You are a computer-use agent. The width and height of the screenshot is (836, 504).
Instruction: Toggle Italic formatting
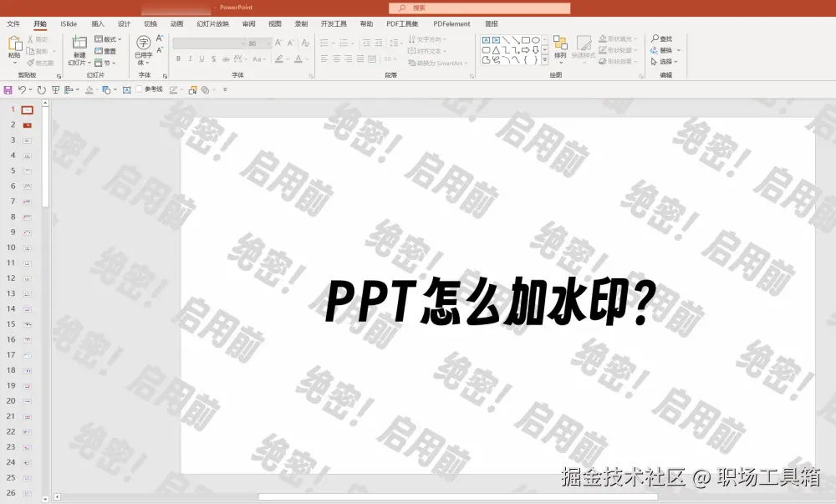click(x=190, y=59)
